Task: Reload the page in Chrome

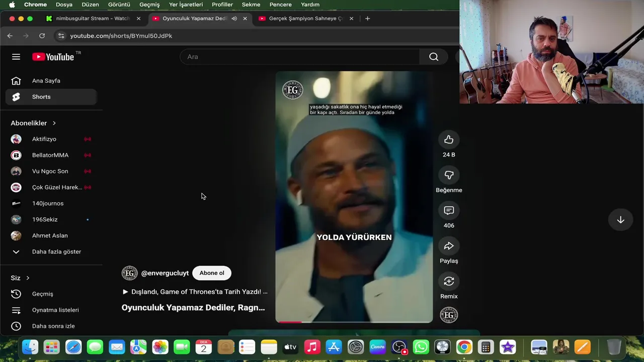Action: [x=42, y=36]
